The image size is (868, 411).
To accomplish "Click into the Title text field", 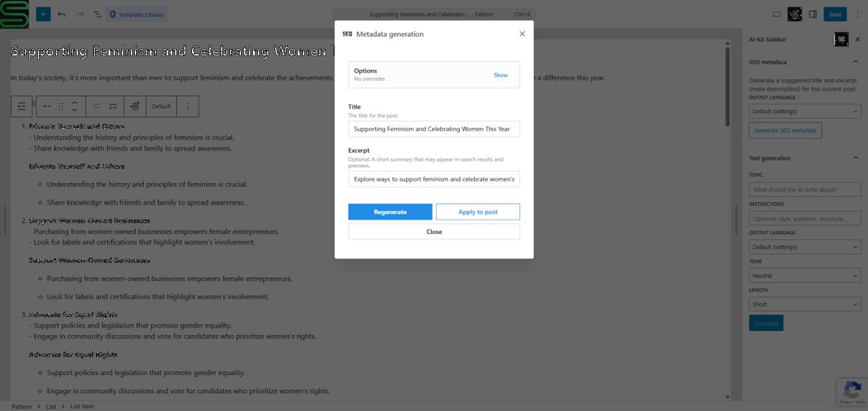I will [434, 129].
